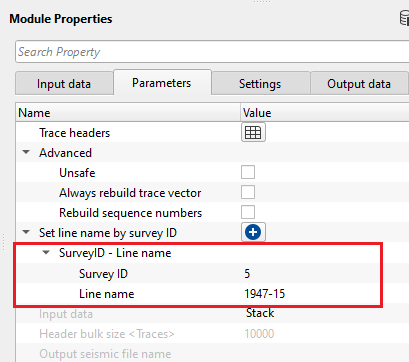Image resolution: width=409 pixels, height=362 pixels.
Task: Switch to the Input data tab
Action: tap(64, 84)
